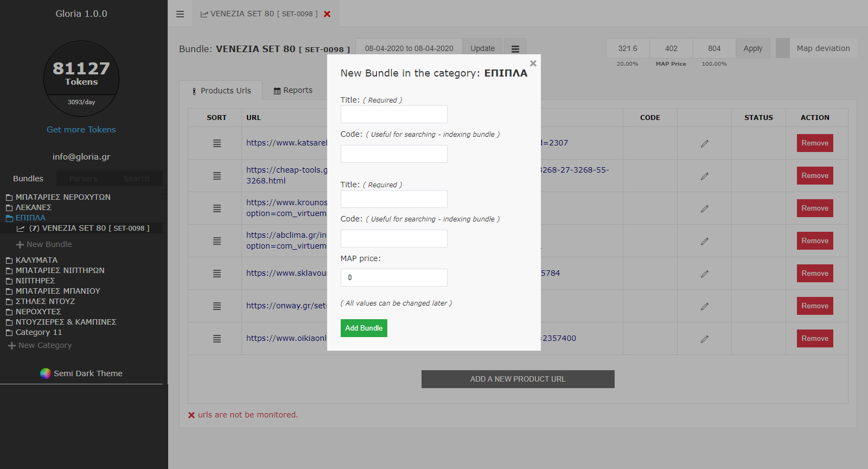Close the New Bundle dialog
The image size is (868, 469).
tap(533, 64)
